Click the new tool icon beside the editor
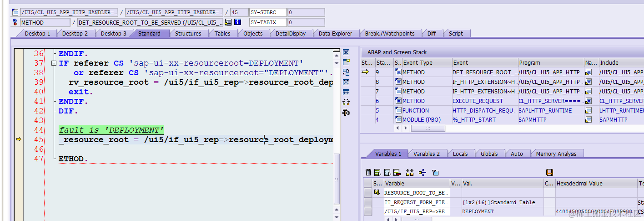 coord(346,62)
